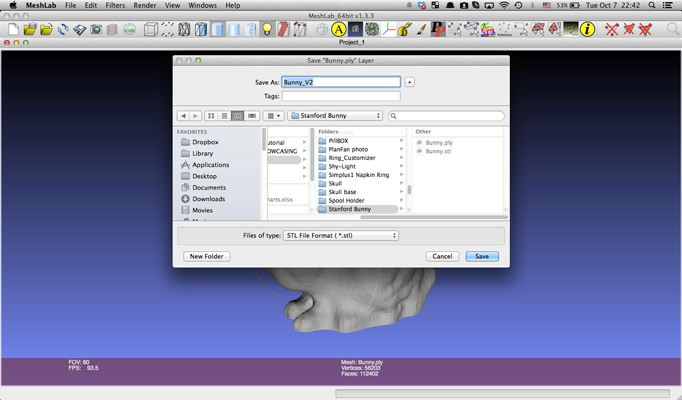The height and width of the screenshot is (400, 682).
Task: Switch the file browser to list view
Action: click(224, 116)
